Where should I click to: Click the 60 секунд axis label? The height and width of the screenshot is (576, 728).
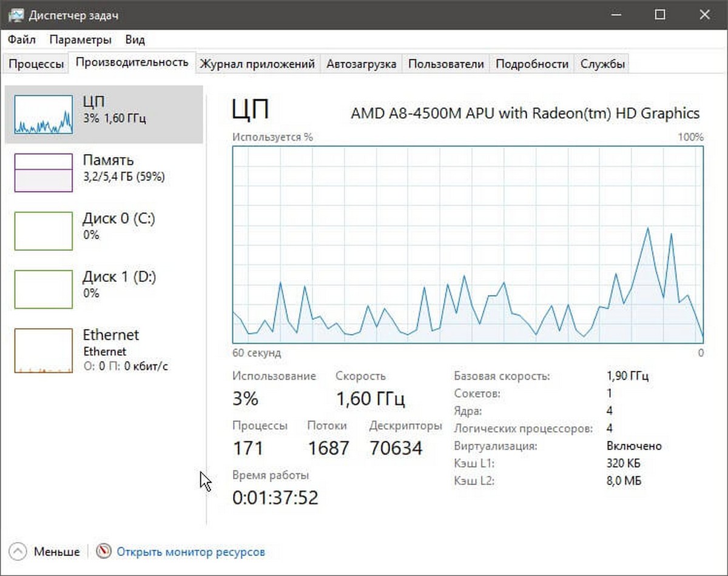click(257, 353)
